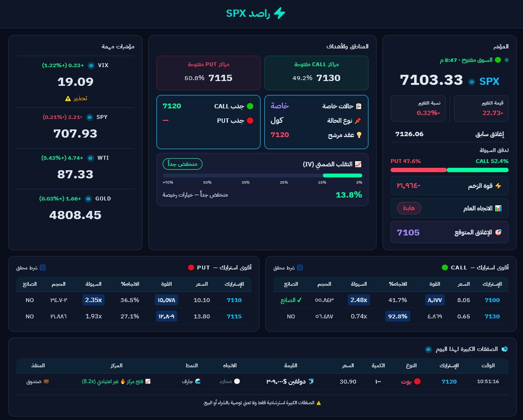523x420 pixels.
Task: Click the change percentage 0.32%- value
Action: [428, 113]
